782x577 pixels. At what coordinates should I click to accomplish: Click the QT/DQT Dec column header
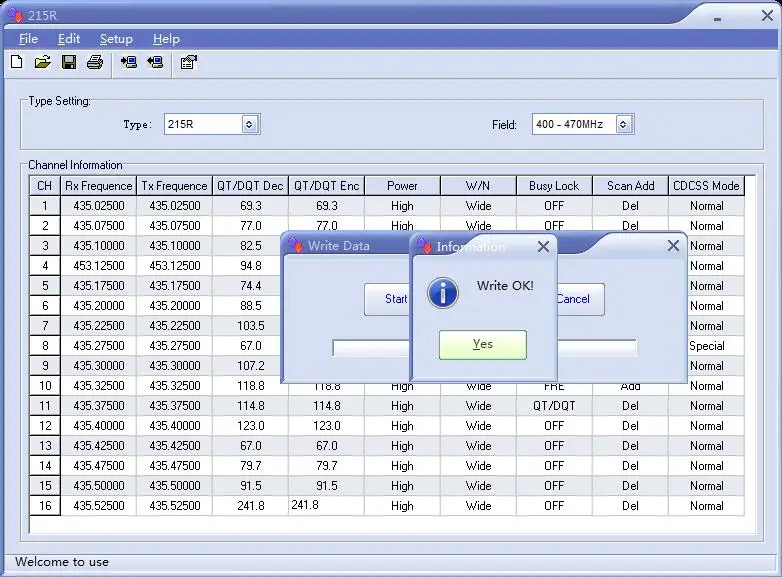click(x=250, y=186)
